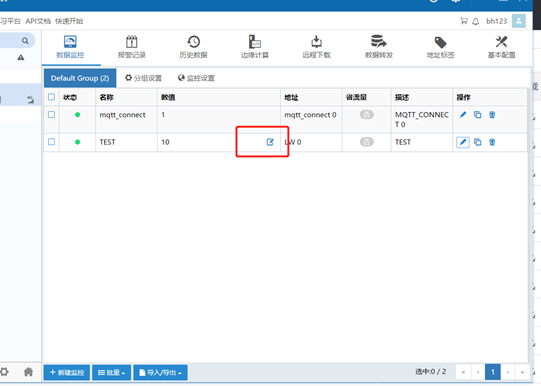The image size is (541, 386).
Task: Click the notification bell icon
Action: click(476, 21)
